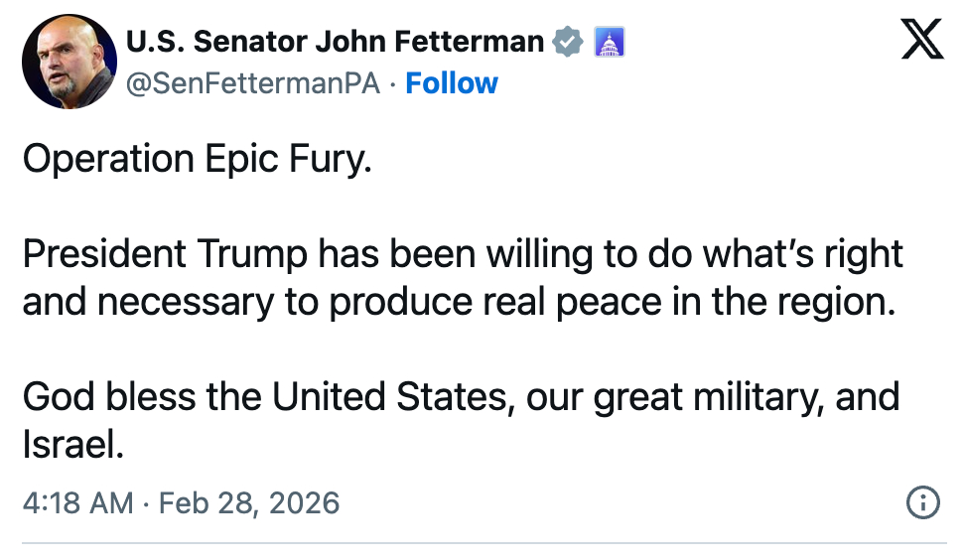
Task: Click the "Operation Epic Fury." line
Action: click(x=197, y=159)
